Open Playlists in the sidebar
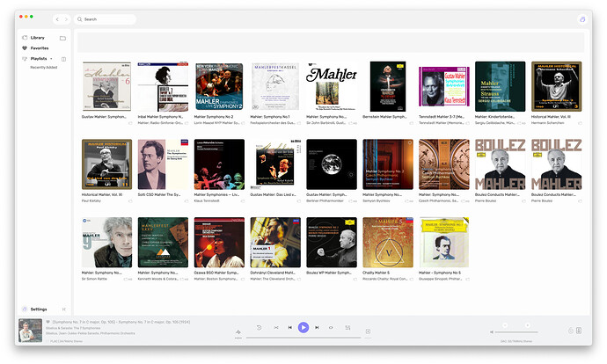 [x=39, y=59]
